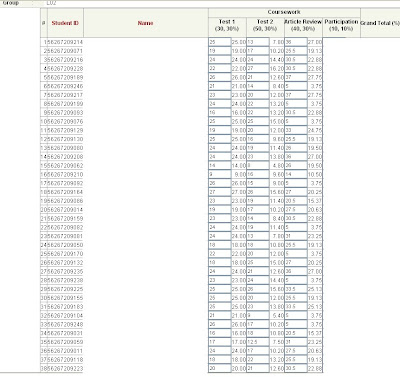Open student 56267209210 in row 16
This screenshot has width=400, height=377.
click(x=65, y=174)
